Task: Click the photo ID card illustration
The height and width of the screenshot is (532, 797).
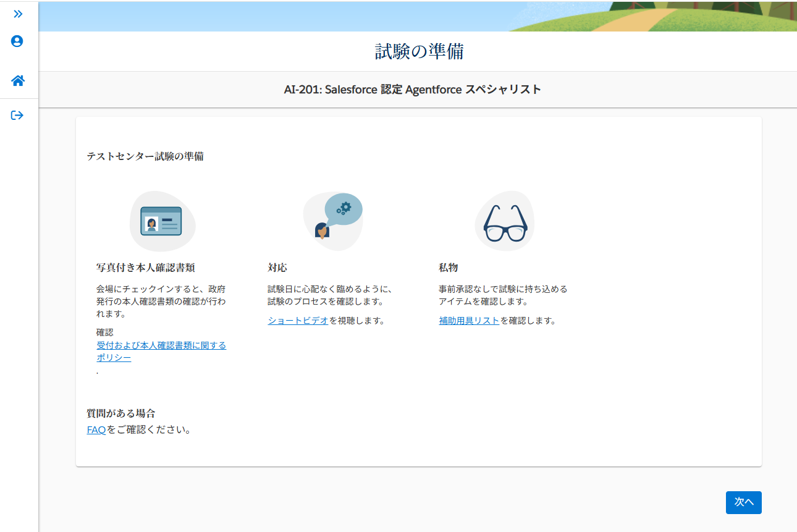Action: [162, 221]
